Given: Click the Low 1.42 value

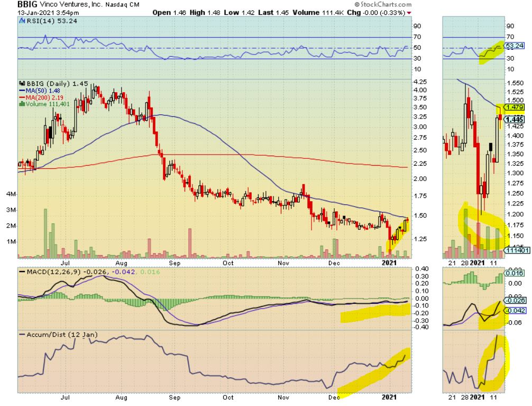Looking at the screenshot, I should point(239,13).
